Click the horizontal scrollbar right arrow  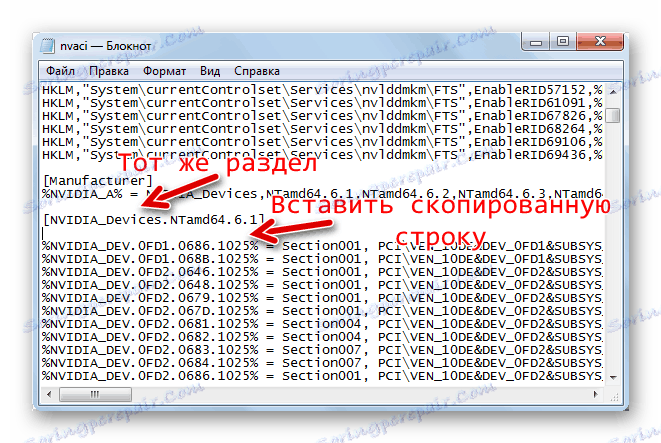coord(595,395)
